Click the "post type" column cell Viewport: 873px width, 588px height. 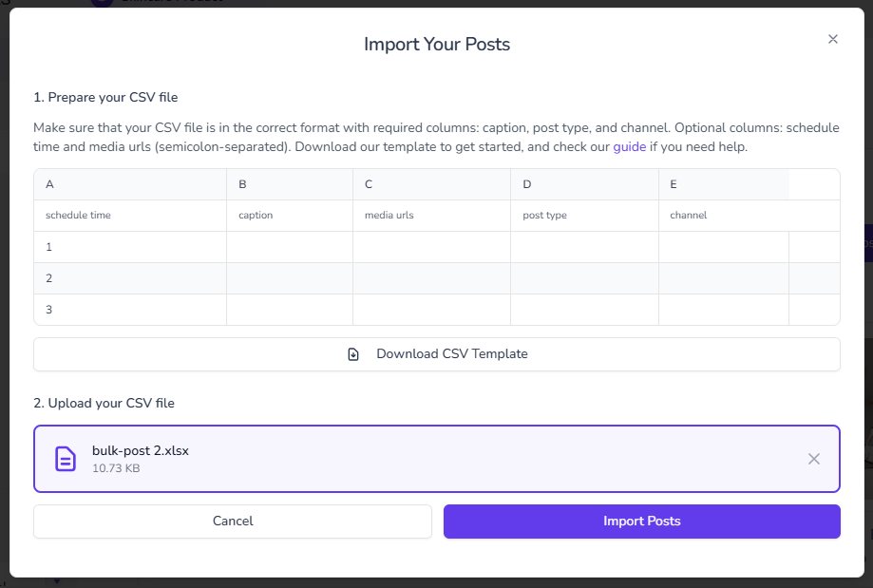(x=584, y=216)
